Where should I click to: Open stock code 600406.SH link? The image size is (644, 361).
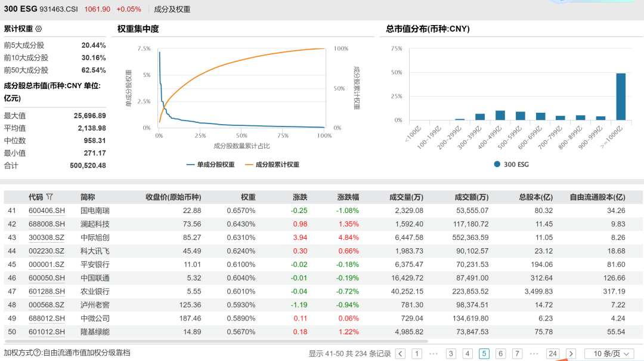(47, 211)
